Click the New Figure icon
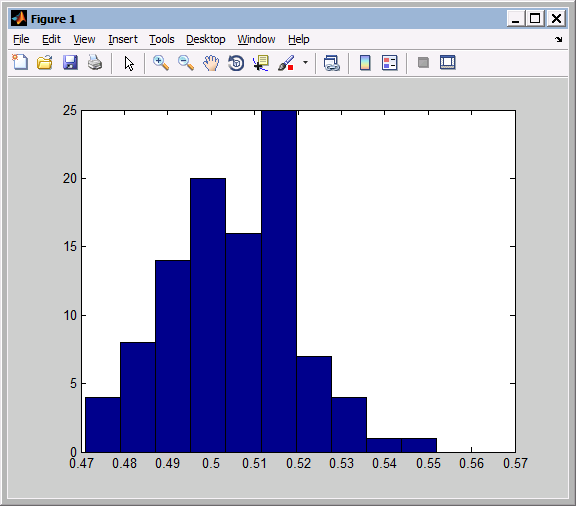Screen dimensions: 576x506 pyautogui.click(x=20, y=62)
